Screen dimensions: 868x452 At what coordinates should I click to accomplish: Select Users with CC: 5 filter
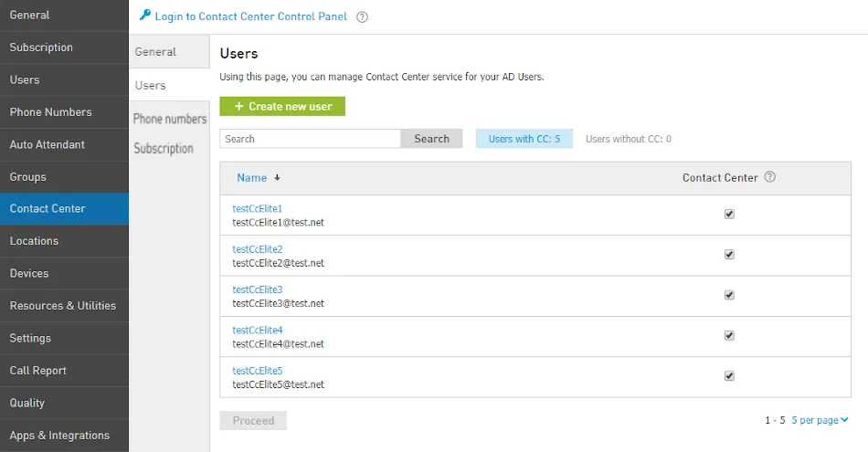(524, 139)
